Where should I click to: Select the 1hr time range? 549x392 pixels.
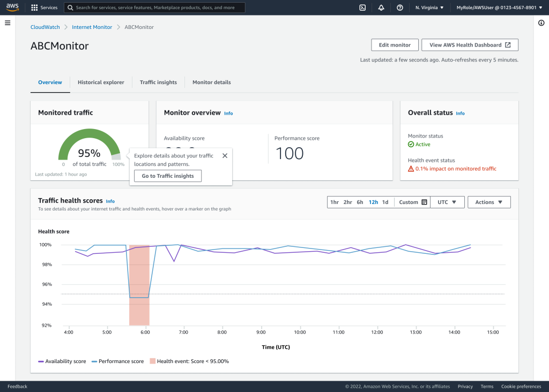[x=335, y=202]
